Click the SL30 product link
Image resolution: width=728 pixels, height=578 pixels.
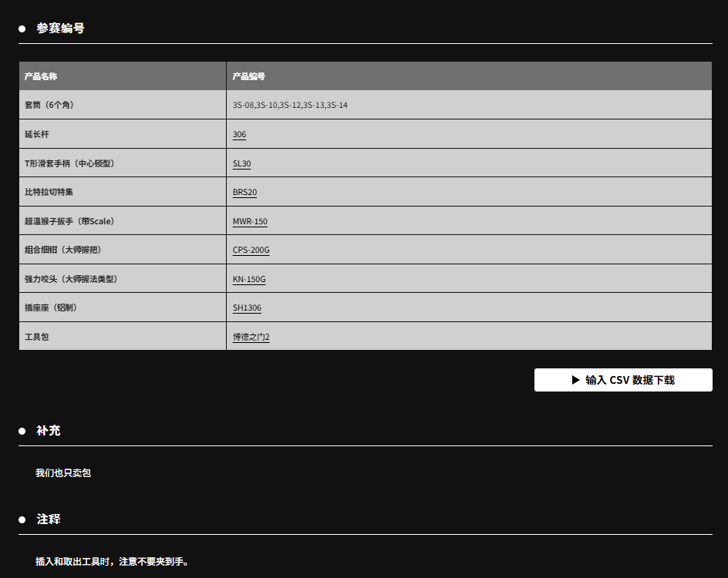[x=241, y=163]
